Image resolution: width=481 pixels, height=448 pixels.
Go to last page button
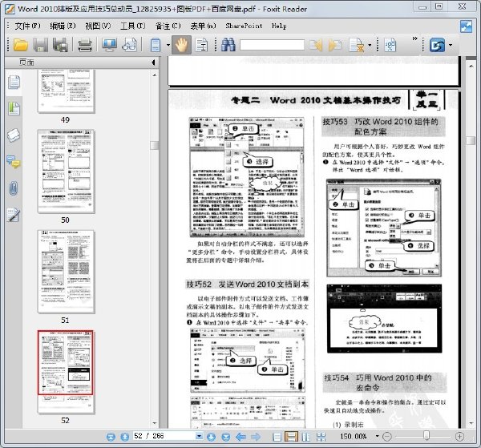point(226,437)
